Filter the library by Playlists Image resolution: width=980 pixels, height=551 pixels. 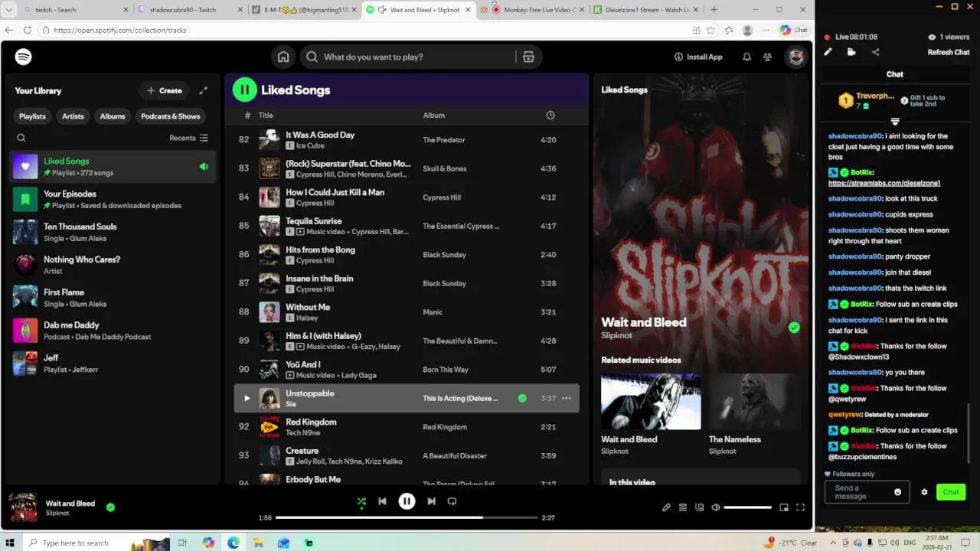click(32, 116)
